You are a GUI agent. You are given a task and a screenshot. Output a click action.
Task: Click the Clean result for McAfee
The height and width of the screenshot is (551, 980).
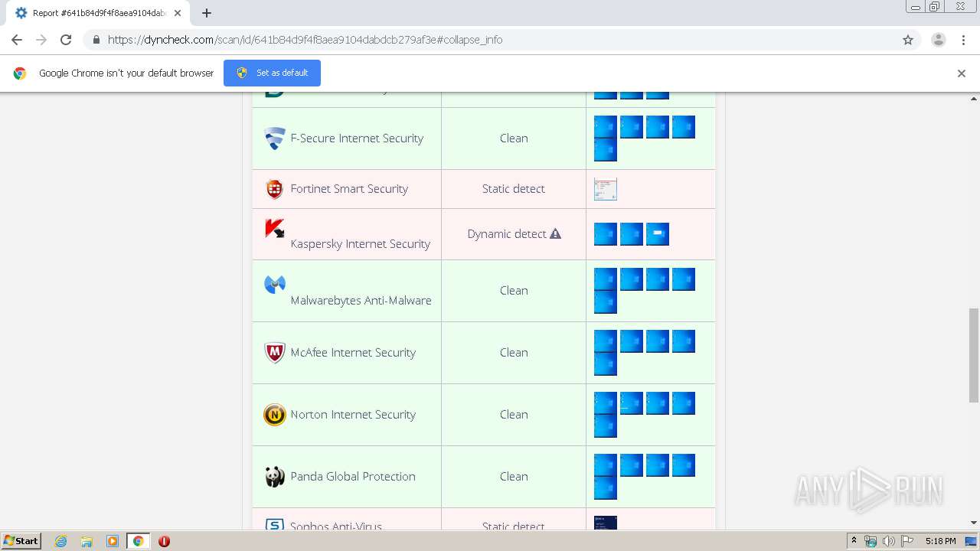pyautogui.click(x=514, y=353)
